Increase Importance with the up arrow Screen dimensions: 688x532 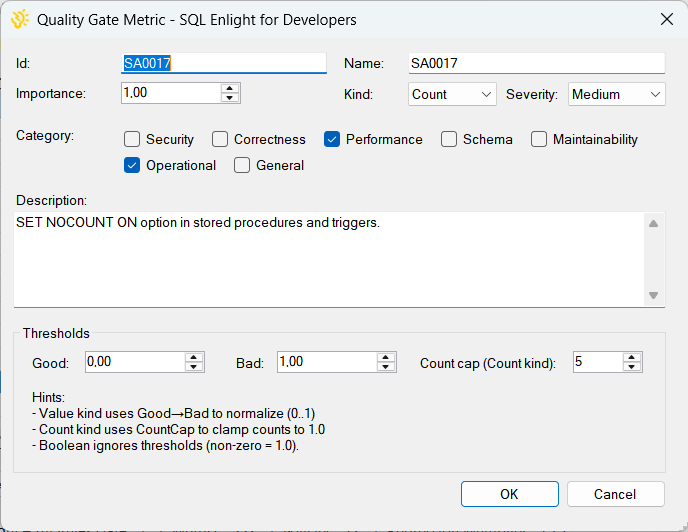click(x=230, y=88)
